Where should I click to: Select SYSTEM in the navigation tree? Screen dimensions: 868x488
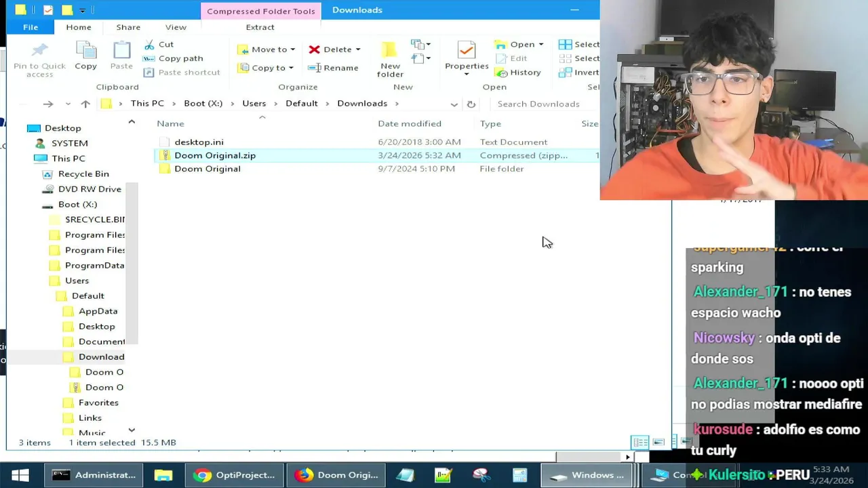pos(69,143)
